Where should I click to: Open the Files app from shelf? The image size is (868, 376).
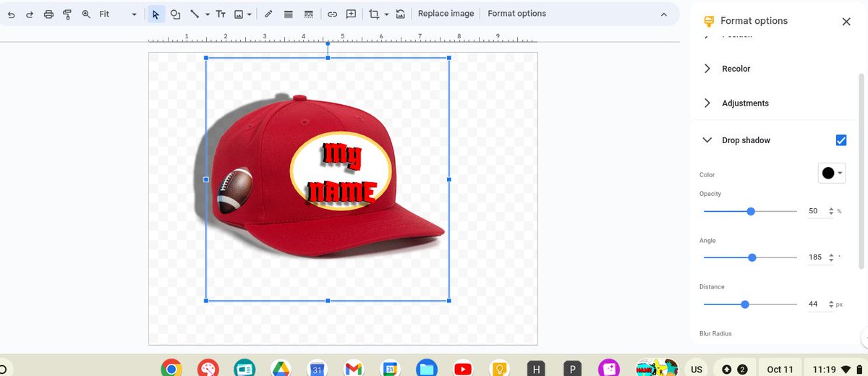426,369
